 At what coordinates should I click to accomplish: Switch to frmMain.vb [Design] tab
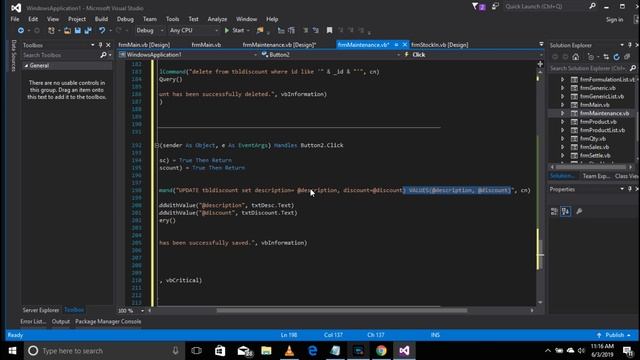(144, 45)
